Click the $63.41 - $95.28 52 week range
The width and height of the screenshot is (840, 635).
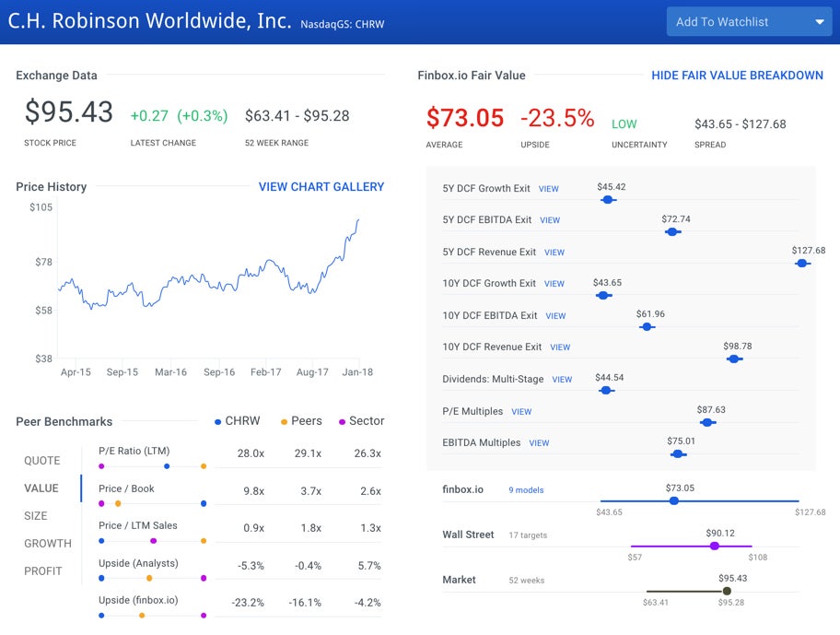click(x=297, y=116)
